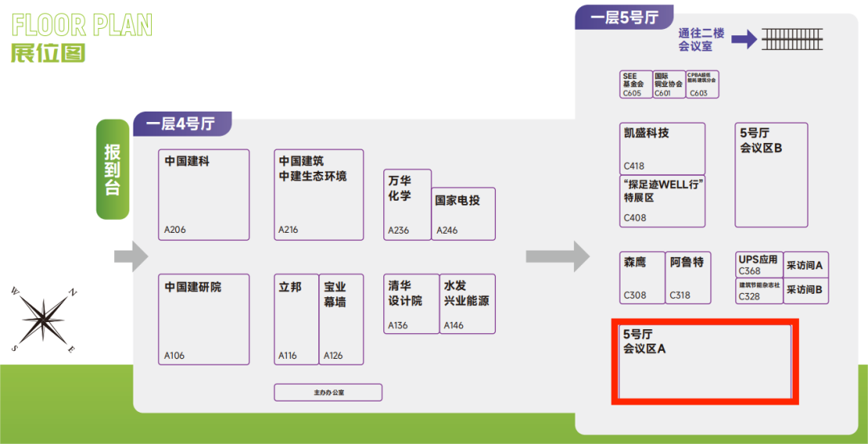Select the 中国建筑 中建生态环境 booth A216

319,194
